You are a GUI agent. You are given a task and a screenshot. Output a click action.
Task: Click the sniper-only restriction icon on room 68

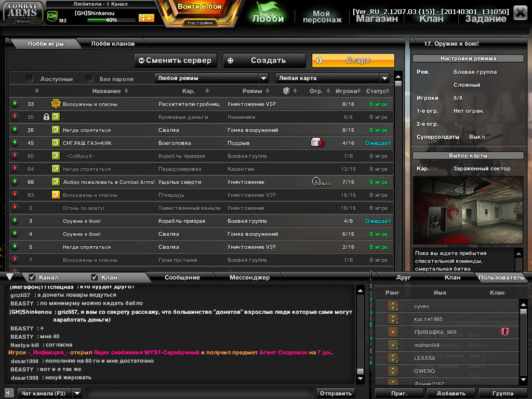(321, 182)
